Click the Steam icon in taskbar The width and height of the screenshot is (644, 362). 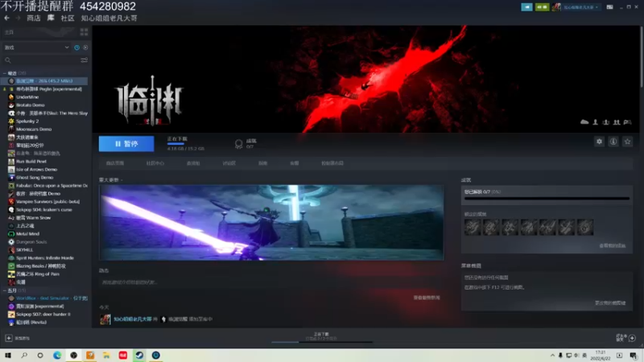[x=139, y=356]
